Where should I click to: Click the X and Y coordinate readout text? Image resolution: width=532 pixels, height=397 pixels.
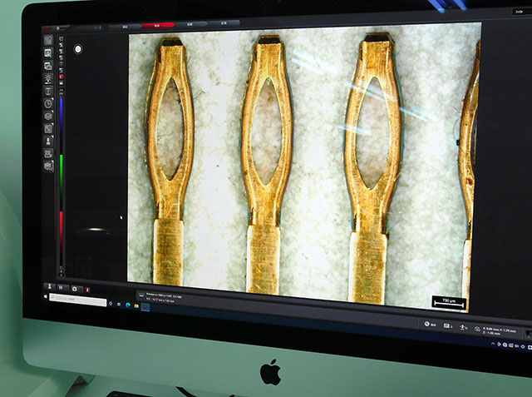pyautogui.click(x=500, y=330)
